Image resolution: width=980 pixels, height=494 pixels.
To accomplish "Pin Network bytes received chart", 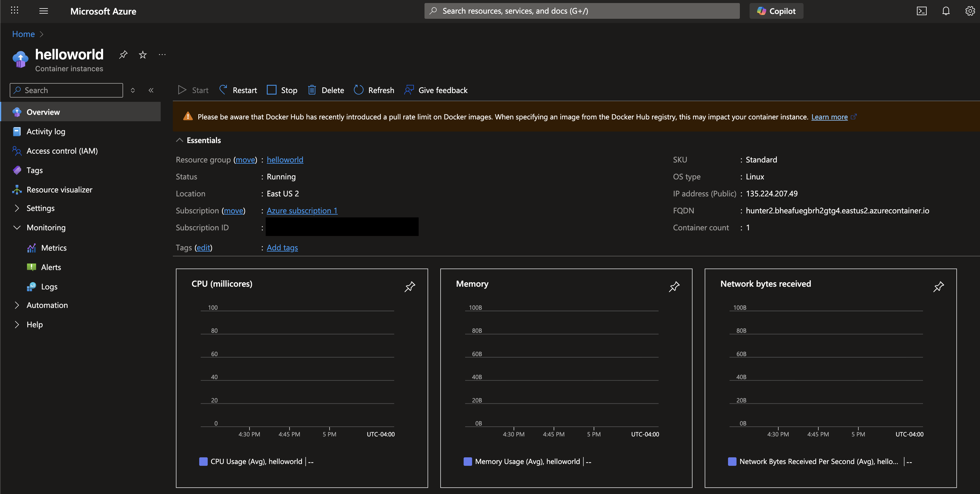I will pyautogui.click(x=938, y=286).
